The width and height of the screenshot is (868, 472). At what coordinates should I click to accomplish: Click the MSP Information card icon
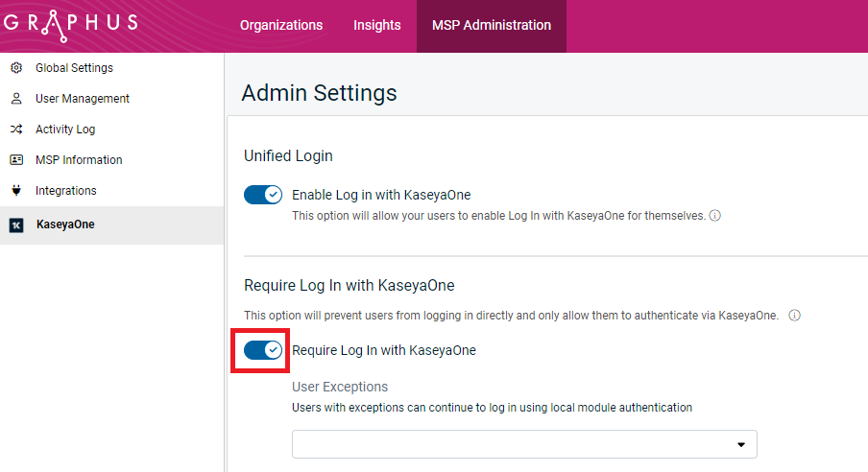point(16,160)
